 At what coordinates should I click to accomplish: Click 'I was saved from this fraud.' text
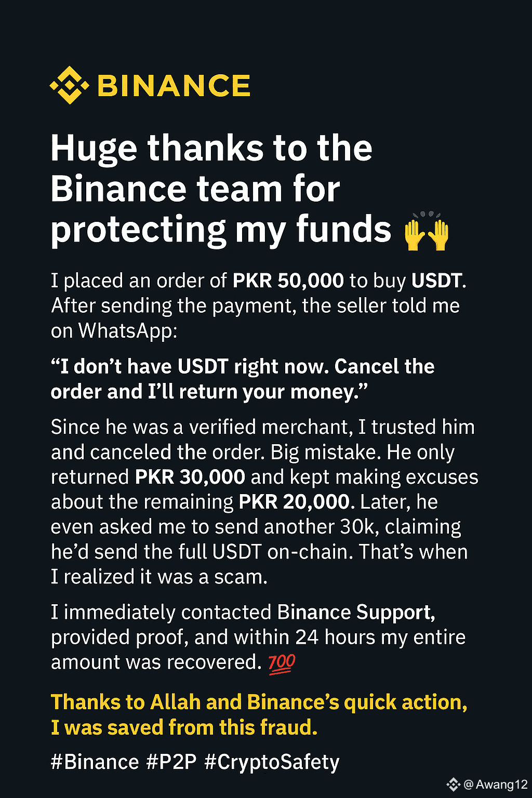coord(184,727)
